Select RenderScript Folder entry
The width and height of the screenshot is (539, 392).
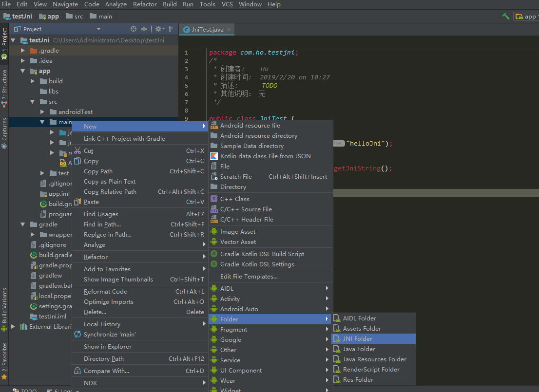pyautogui.click(x=374, y=370)
